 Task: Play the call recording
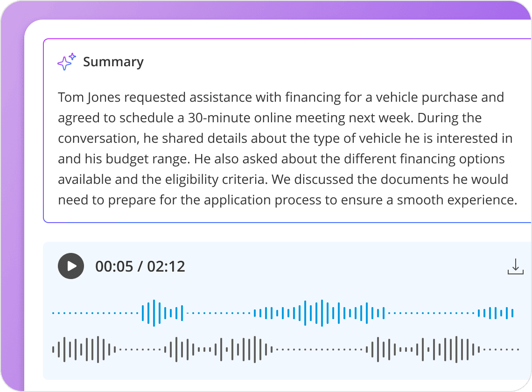(x=71, y=266)
